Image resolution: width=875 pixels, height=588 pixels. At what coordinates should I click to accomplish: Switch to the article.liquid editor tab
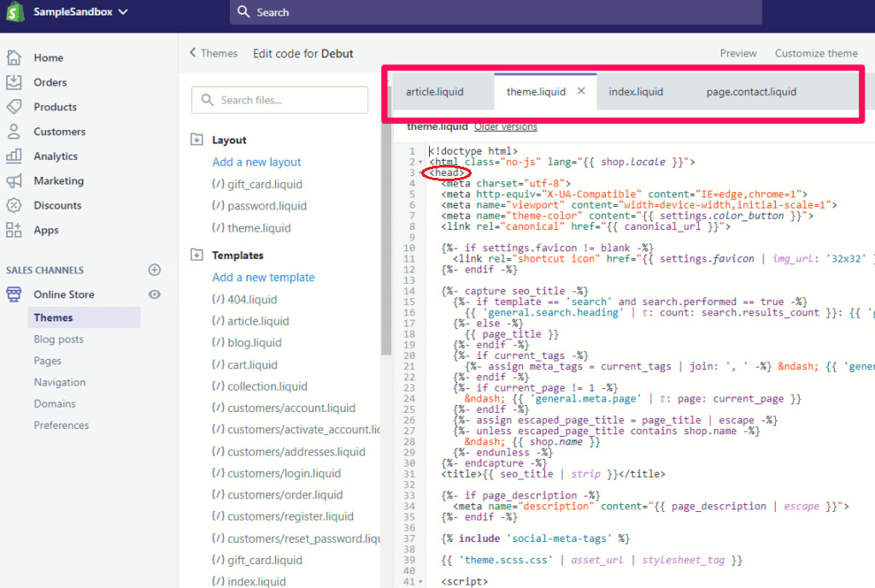point(435,91)
